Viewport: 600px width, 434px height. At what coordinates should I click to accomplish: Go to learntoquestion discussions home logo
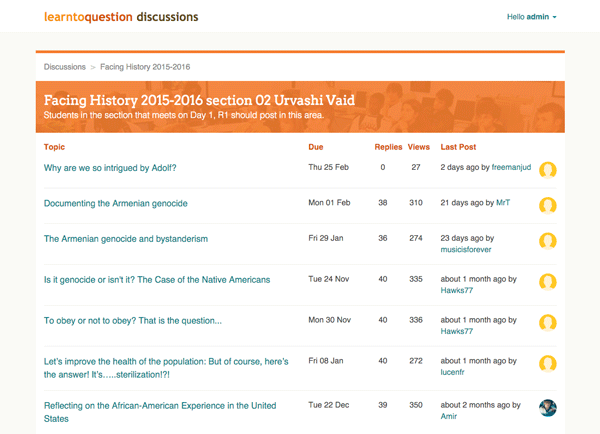(x=121, y=17)
